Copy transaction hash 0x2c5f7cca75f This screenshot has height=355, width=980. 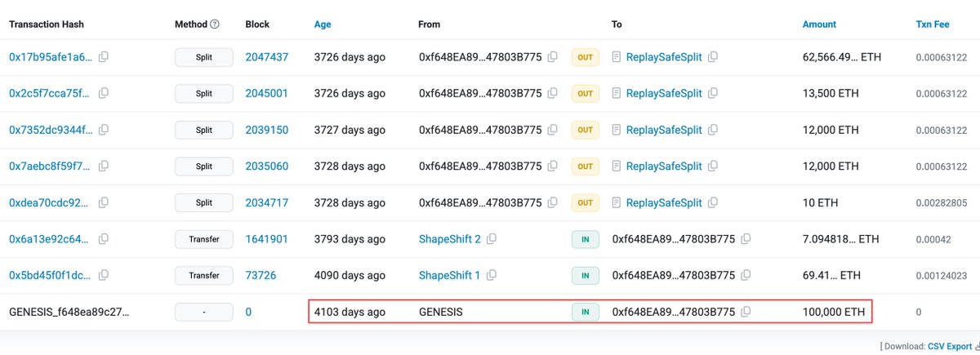[x=104, y=93]
